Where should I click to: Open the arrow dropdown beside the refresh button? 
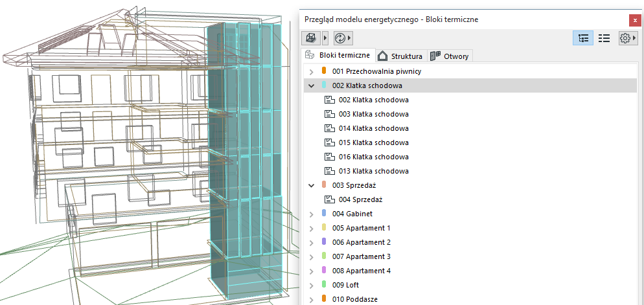point(349,38)
